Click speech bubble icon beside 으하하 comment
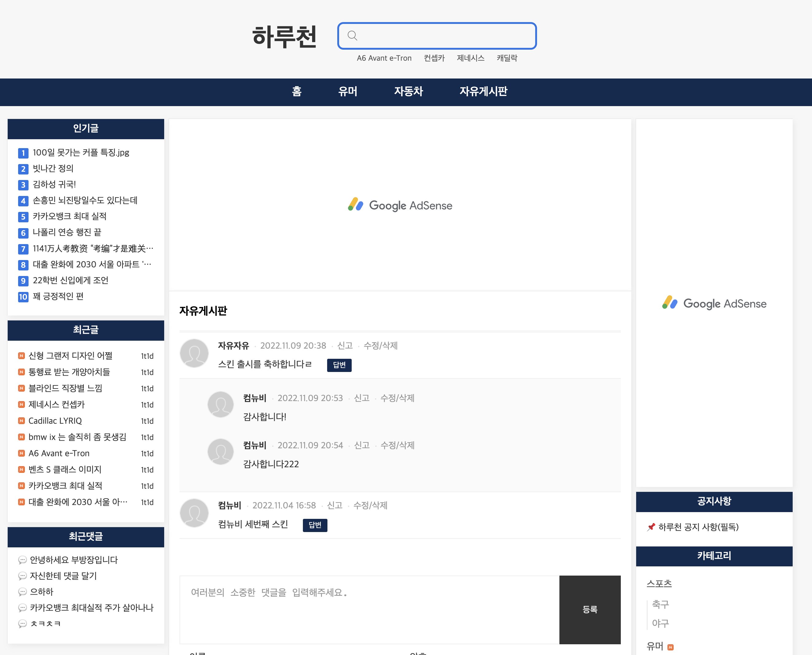Screen dimensions: 812x655 (x=22, y=592)
